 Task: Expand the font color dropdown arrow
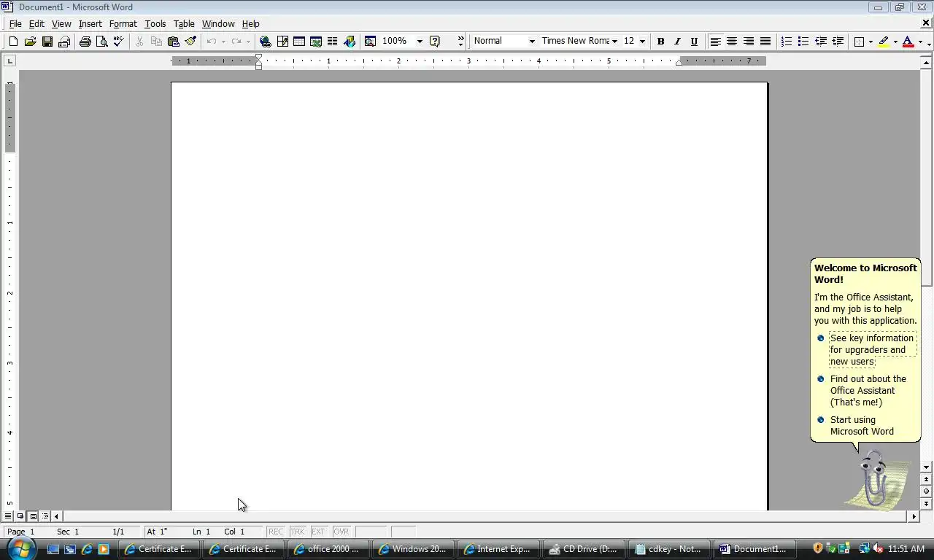click(919, 42)
